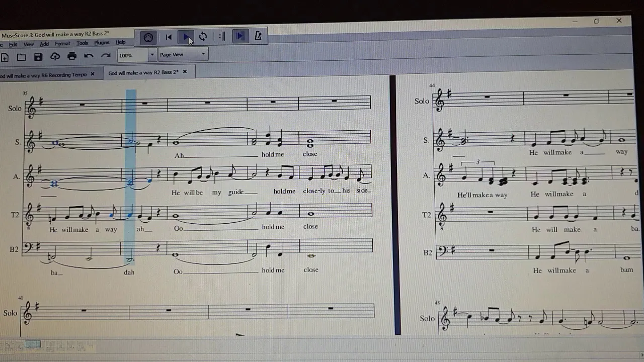644x362 pixels.
Task: Click the Play button in playback toolbar
Action: click(186, 37)
